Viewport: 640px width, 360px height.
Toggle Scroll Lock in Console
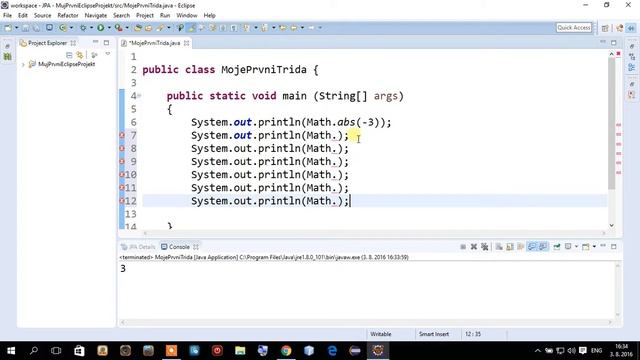510,247
